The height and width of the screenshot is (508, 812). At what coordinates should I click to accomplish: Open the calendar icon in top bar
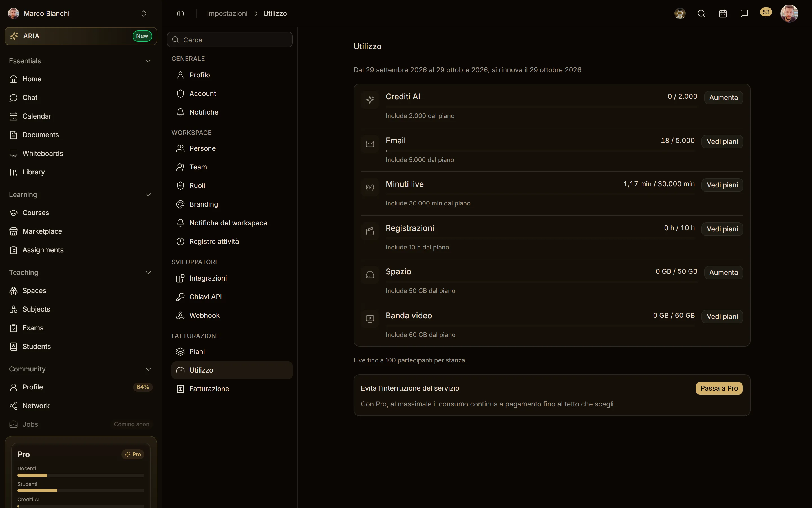(723, 14)
